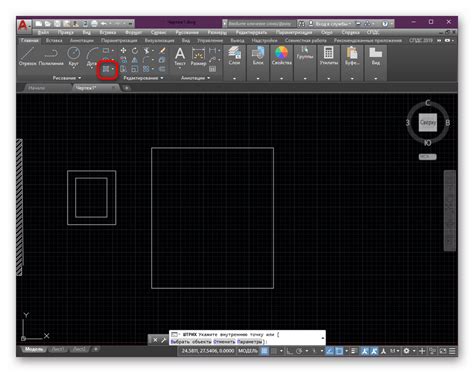Image resolution: width=474 pixels, height=373 pixels.
Task: Expand the Свойства panel dropdown arrow
Action: (282, 79)
